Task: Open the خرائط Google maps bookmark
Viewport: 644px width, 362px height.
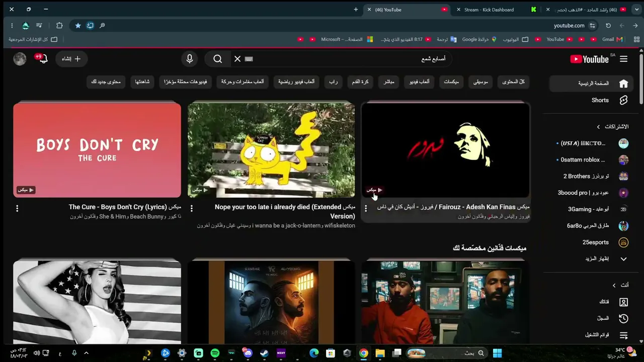Action: click(479, 39)
